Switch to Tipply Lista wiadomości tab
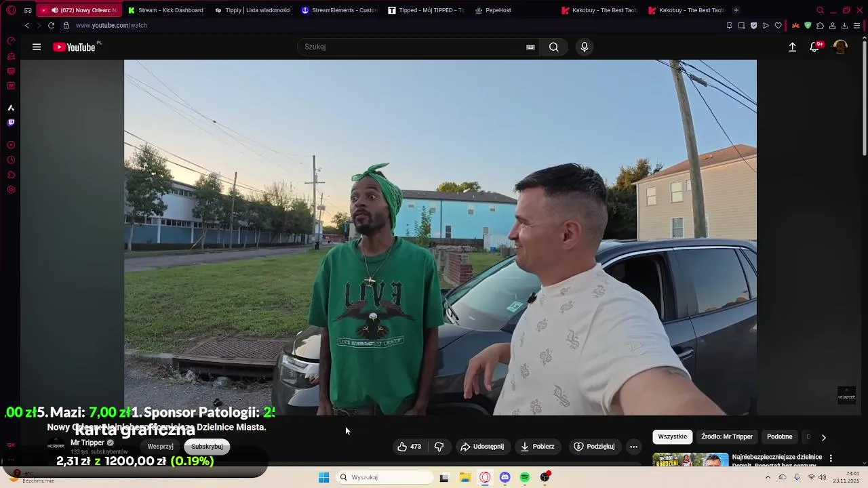The image size is (868, 488). (x=253, y=10)
